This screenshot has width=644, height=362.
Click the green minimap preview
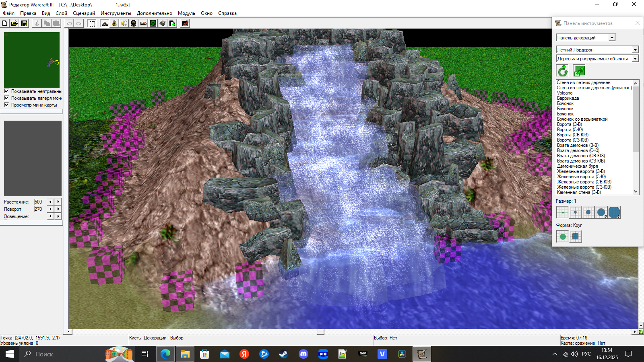point(32,60)
